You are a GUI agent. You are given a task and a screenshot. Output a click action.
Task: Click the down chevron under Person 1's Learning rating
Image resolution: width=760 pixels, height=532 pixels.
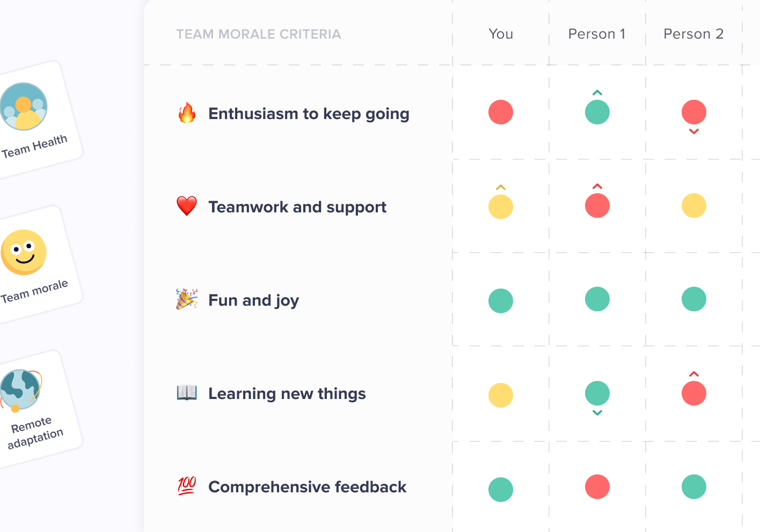(597, 413)
